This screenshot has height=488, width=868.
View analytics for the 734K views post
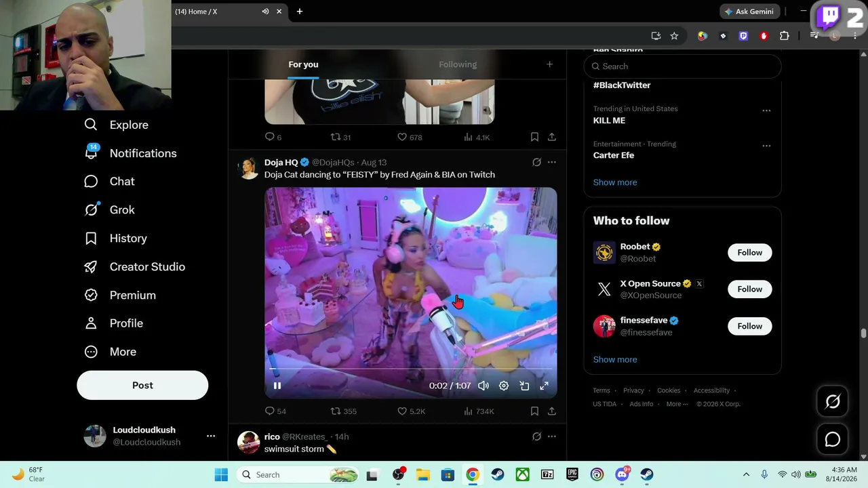[x=479, y=411]
